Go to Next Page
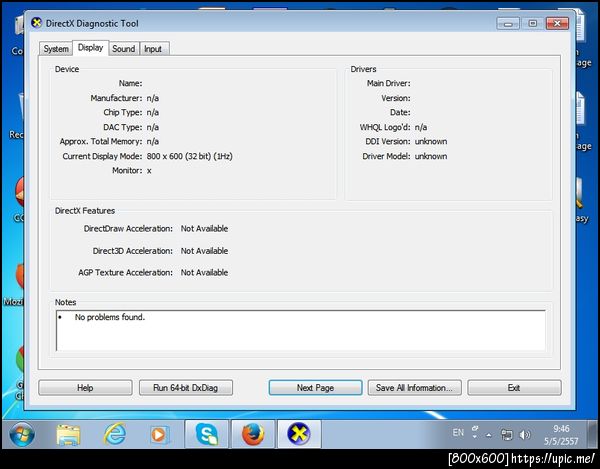 [315, 388]
